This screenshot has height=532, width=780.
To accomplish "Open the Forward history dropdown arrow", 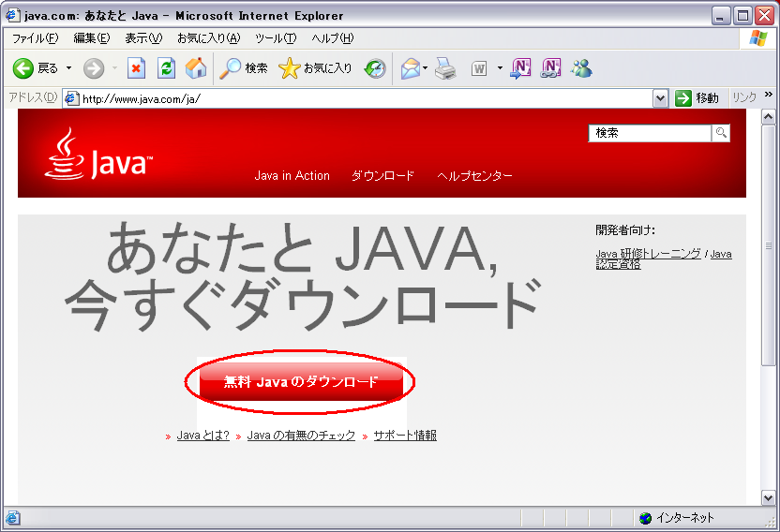I will point(114,68).
